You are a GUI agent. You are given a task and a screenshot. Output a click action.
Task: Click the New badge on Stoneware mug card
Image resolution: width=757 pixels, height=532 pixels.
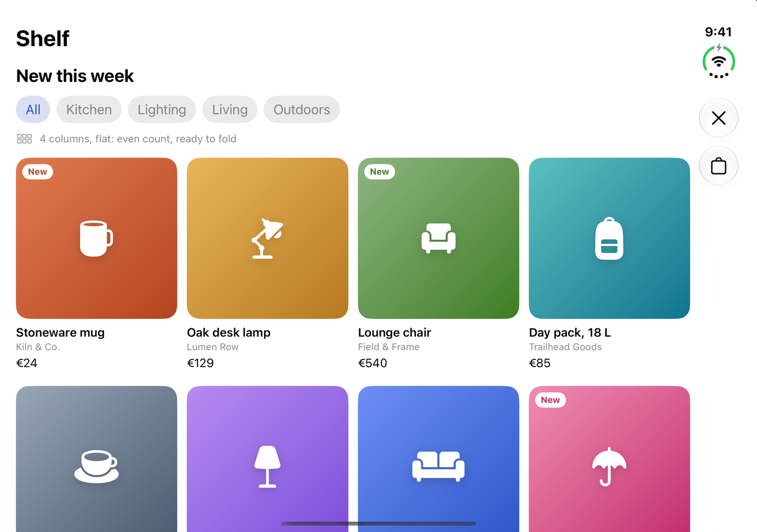tap(38, 172)
